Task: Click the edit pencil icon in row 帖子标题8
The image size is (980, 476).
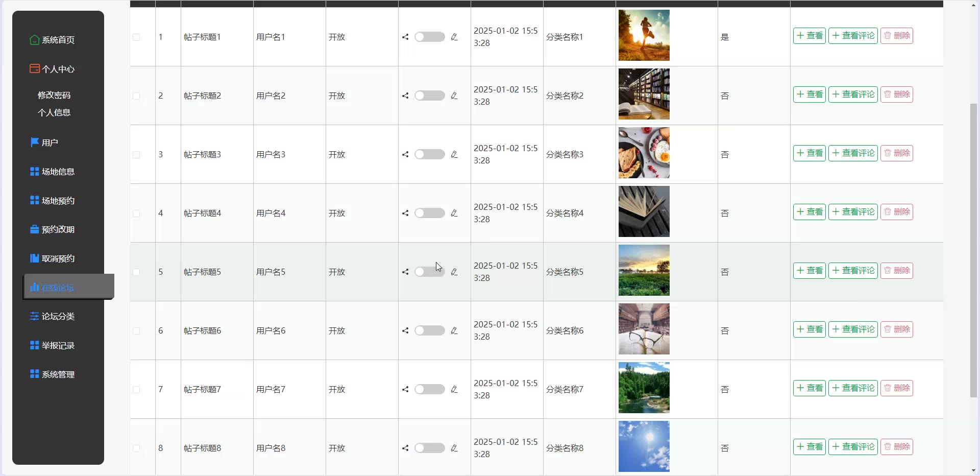Action: tap(454, 448)
